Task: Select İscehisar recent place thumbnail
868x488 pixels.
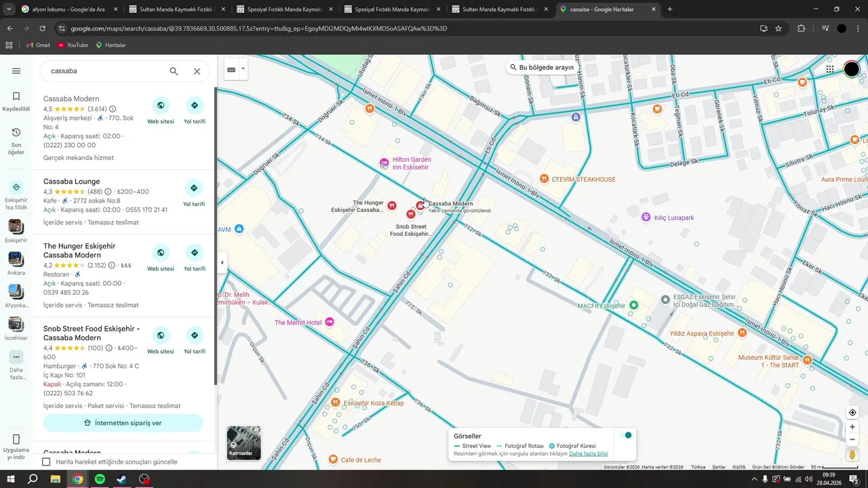Action: pos(16,329)
